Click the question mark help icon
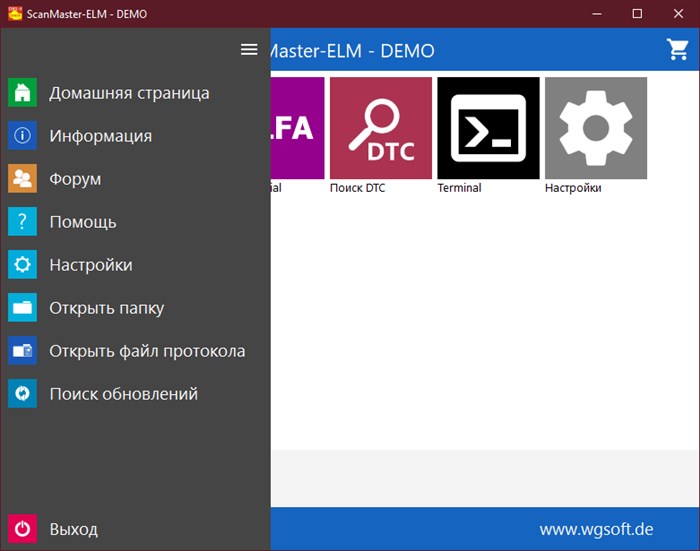Image resolution: width=700 pixels, height=551 pixels. point(22,221)
